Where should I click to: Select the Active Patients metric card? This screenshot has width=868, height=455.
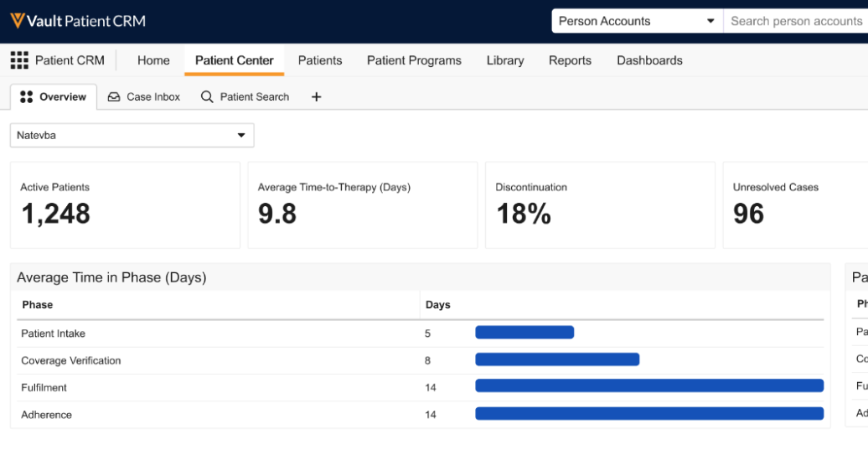click(x=125, y=205)
